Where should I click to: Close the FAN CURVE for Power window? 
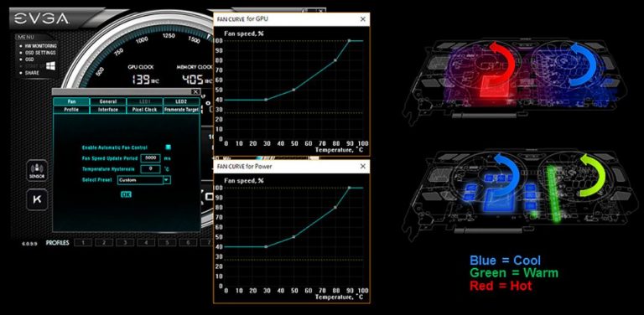click(362, 166)
